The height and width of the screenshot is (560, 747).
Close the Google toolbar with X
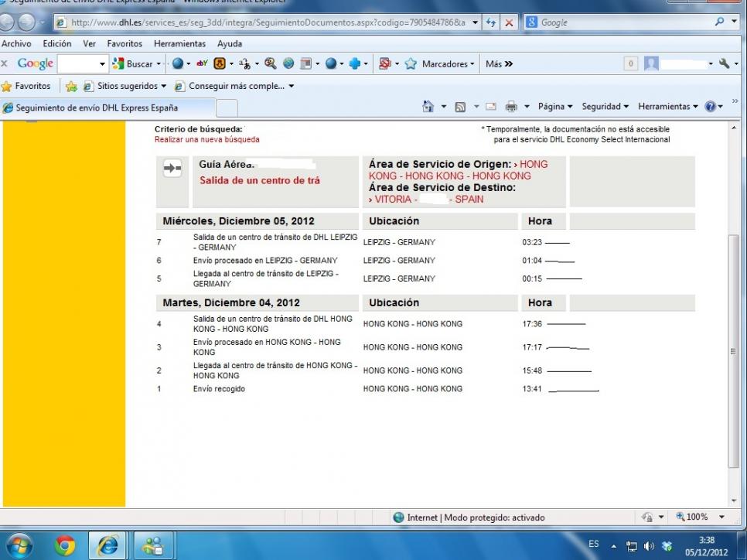pos(5,63)
